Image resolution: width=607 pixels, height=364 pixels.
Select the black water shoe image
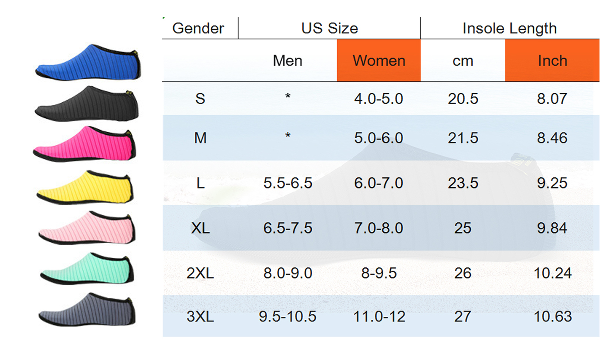(87, 104)
